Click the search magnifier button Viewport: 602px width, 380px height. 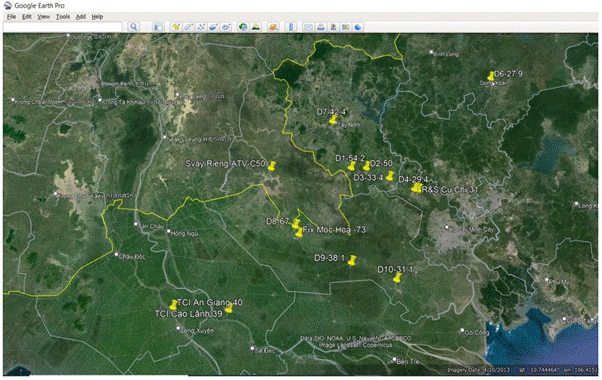point(134,27)
